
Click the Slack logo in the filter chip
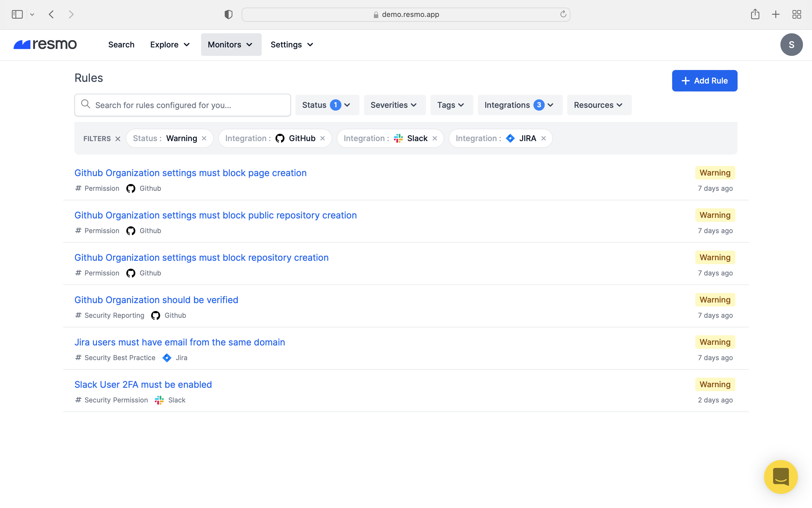click(x=398, y=138)
